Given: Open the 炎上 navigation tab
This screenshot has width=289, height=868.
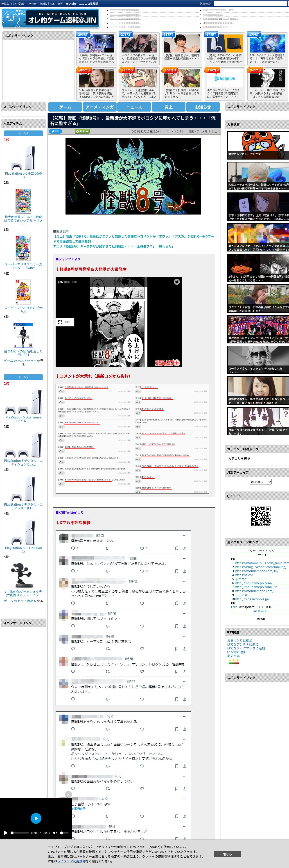Looking at the screenshot, I should click(x=169, y=107).
